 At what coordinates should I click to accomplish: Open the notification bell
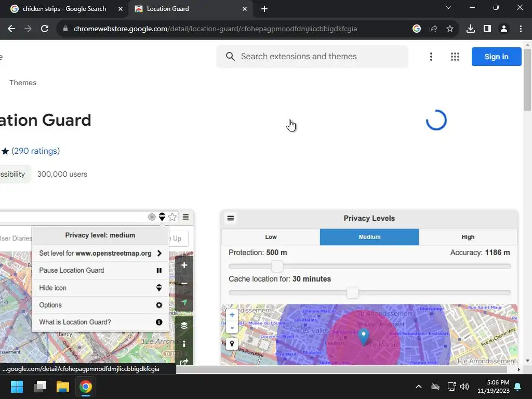(518, 387)
